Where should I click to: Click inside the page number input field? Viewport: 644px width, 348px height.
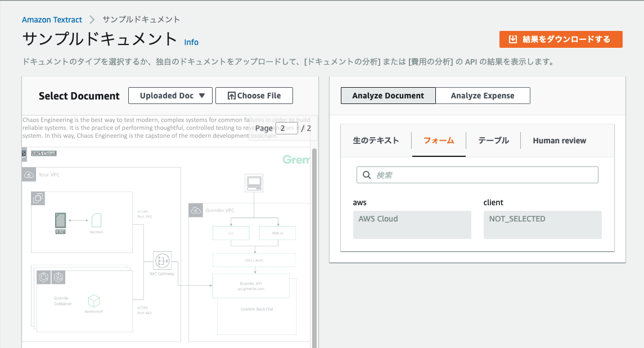pos(286,128)
